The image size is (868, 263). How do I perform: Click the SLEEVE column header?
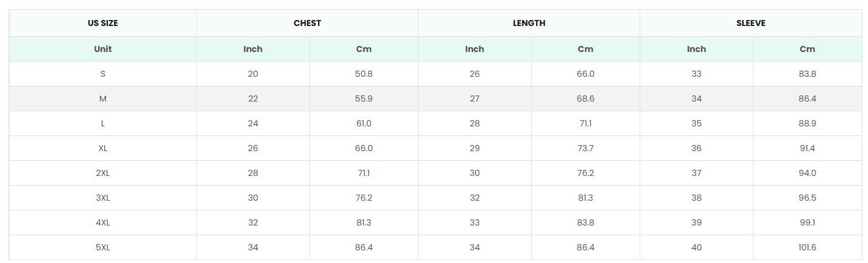[750, 24]
